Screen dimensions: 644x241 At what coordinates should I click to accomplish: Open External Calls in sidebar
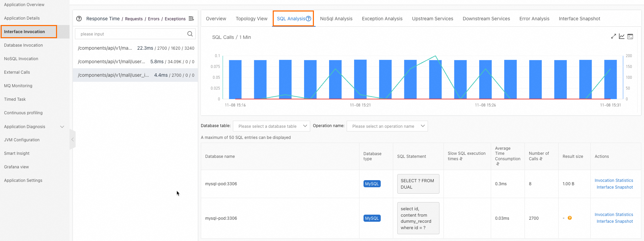(x=17, y=72)
